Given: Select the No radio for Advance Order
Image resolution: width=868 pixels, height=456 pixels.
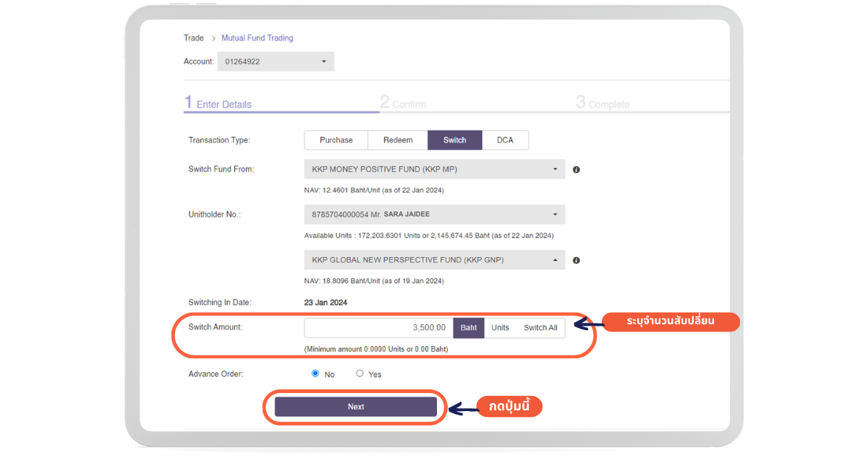Looking at the screenshot, I should coord(315,373).
